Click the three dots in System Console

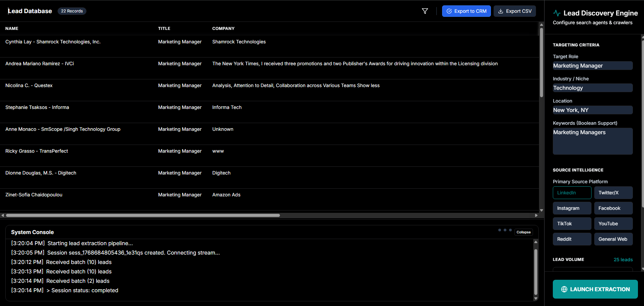tap(505, 230)
